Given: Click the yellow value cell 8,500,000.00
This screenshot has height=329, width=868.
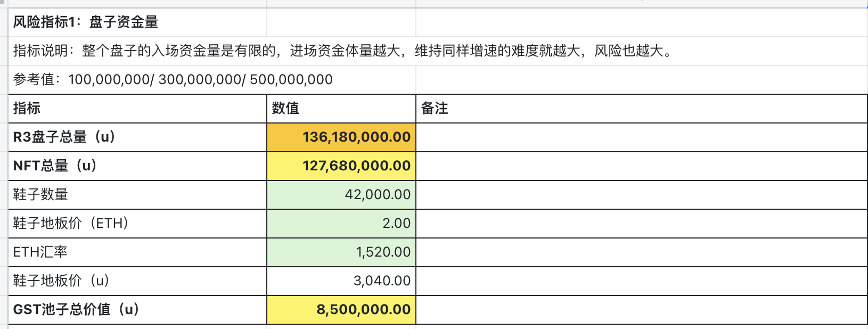Looking at the screenshot, I should click(341, 310).
